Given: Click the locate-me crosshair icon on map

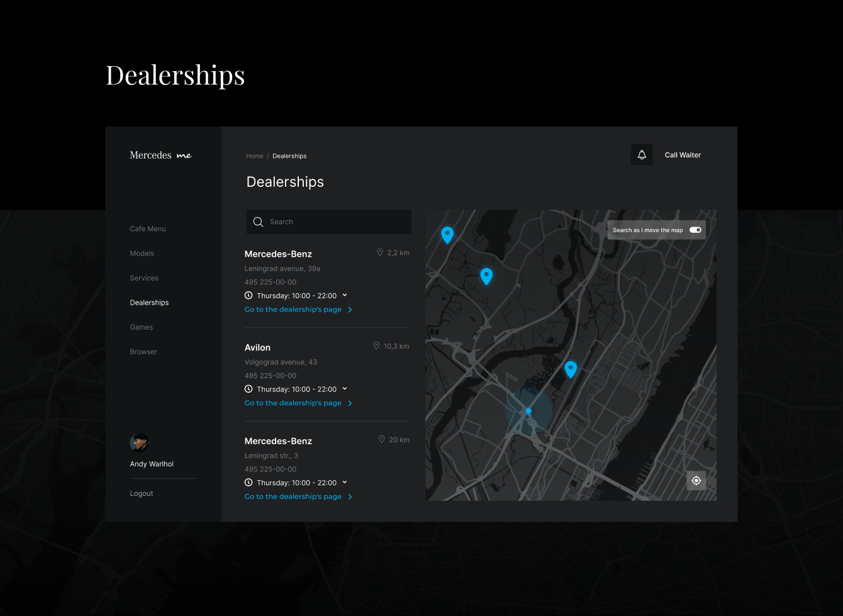Looking at the screenshot, I should 696,481.
